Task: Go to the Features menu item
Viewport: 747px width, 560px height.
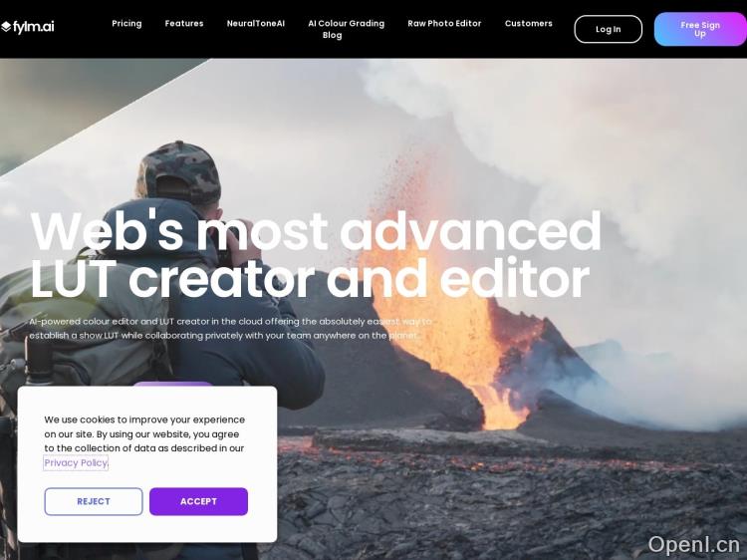Action: 184,23
